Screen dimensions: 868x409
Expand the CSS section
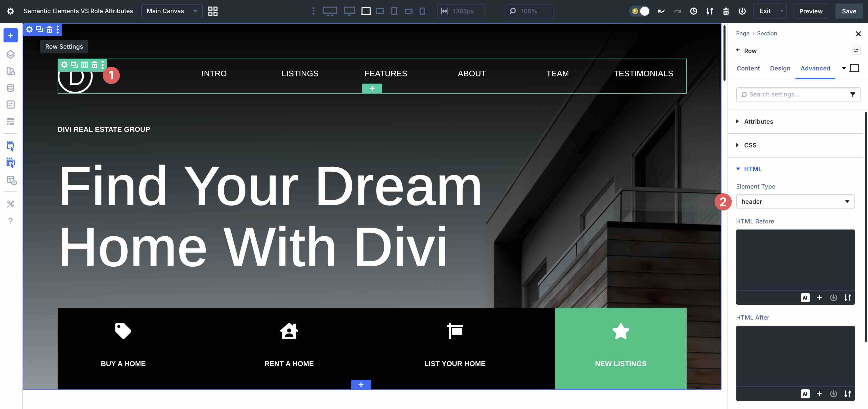pyautogui.click(x=750, y=145)
